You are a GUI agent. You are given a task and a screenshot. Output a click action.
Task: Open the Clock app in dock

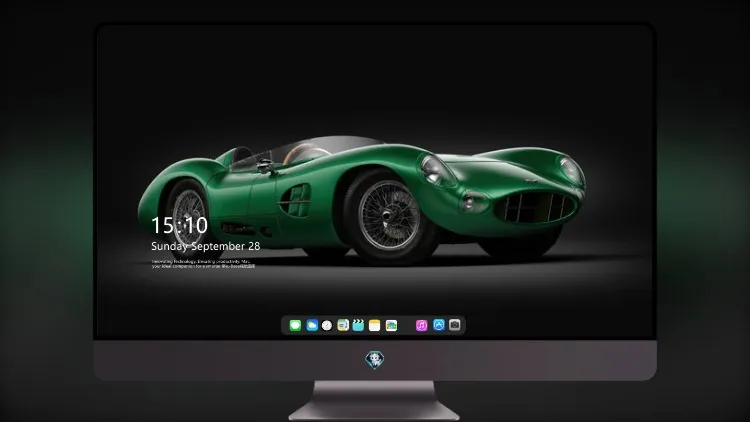327,325
